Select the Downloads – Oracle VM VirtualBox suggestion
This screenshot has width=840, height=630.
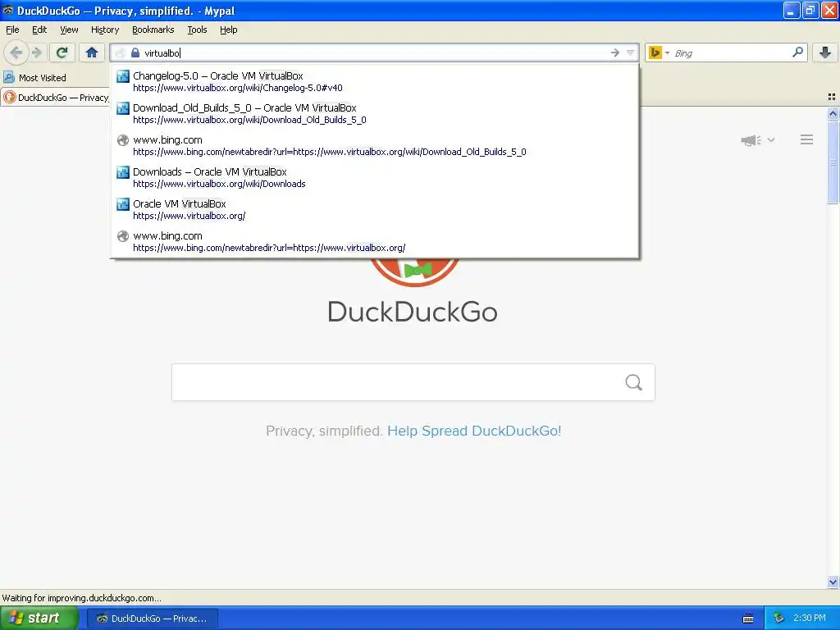pyautogui.click(x=374, y=177)
